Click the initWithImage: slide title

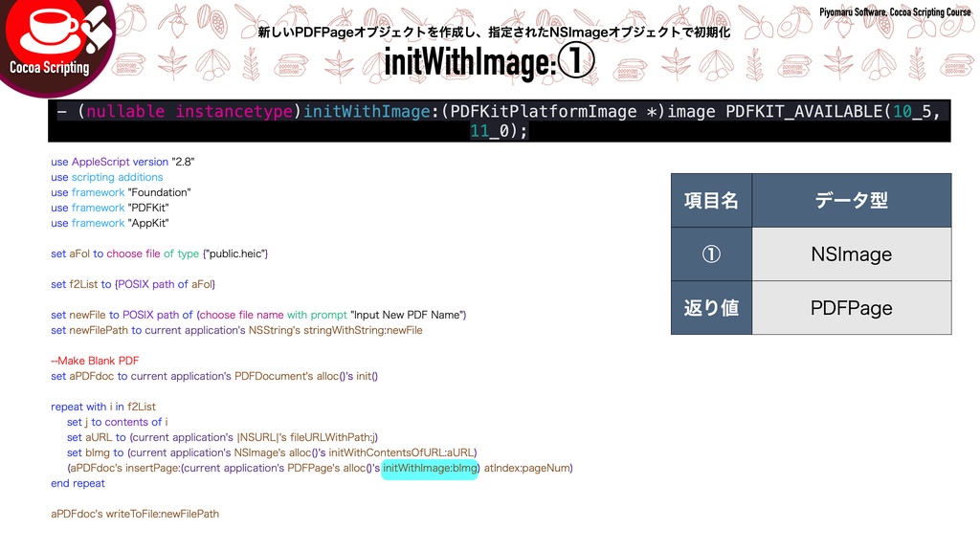468,60
